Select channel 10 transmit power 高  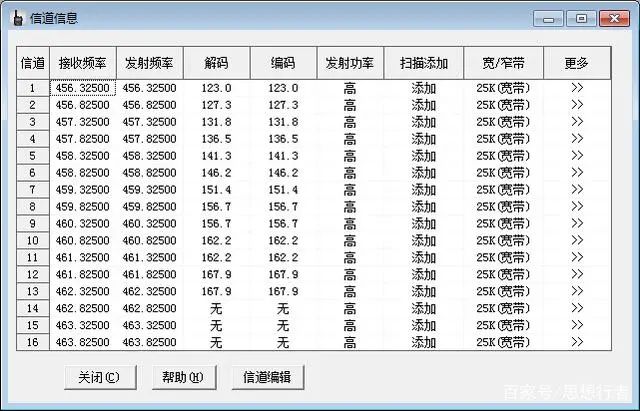click(350, 240)
